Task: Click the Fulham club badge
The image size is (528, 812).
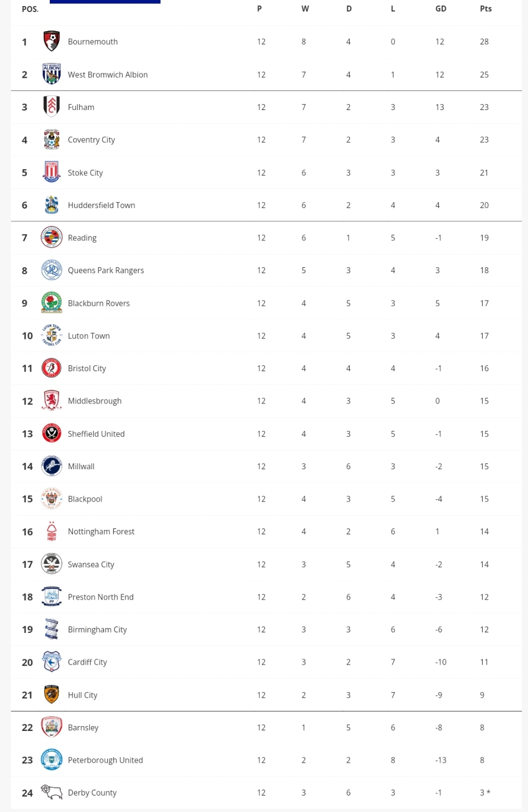Action: 51,107
